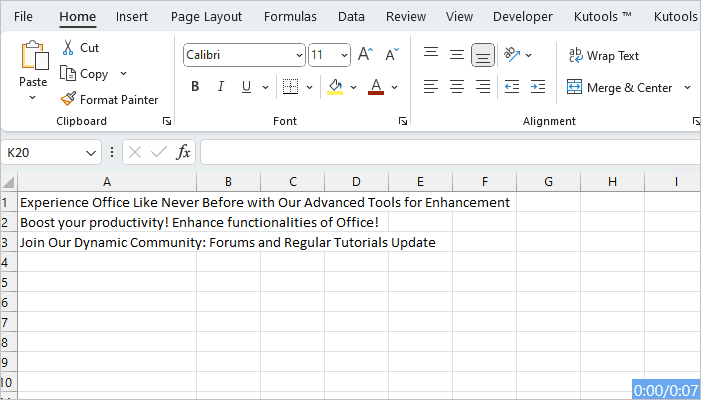
Task: Expand the Merge & Center dropdown arrow
Action: (687, 88)
